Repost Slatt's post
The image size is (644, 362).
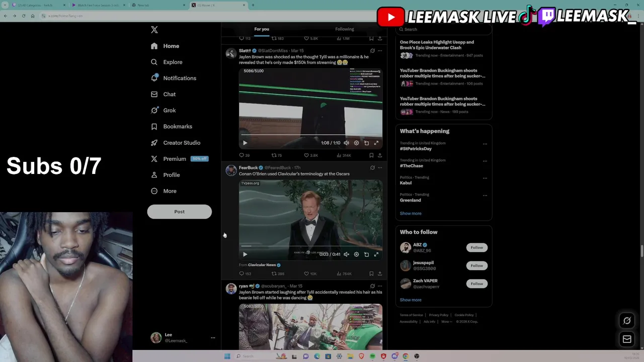pos(277,155)
